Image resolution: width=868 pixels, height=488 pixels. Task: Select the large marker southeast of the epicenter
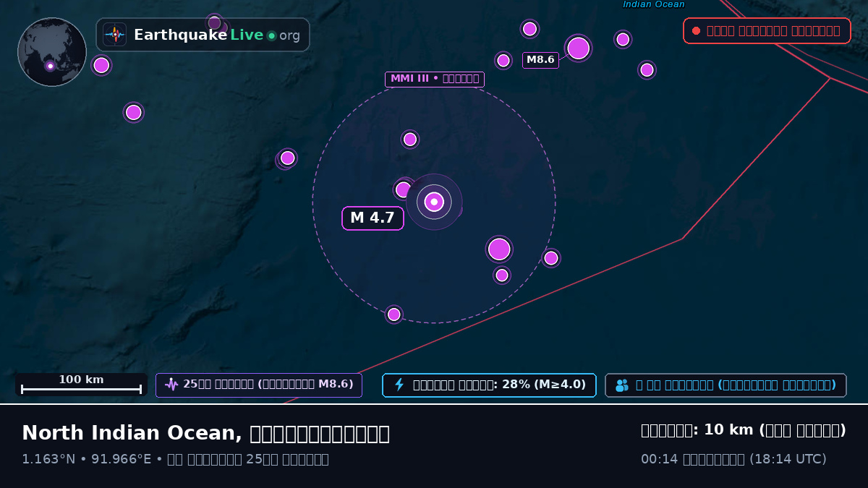[499, 249]
